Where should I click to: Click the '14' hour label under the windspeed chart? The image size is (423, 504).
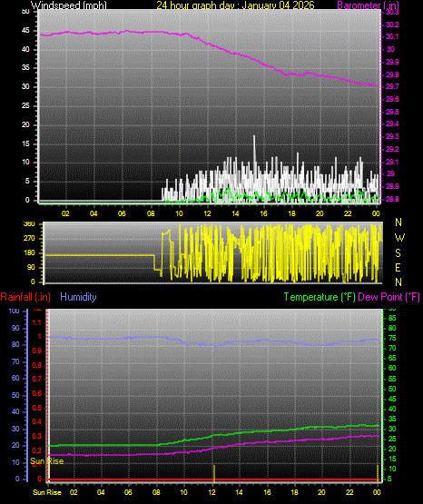click(235, 213)
